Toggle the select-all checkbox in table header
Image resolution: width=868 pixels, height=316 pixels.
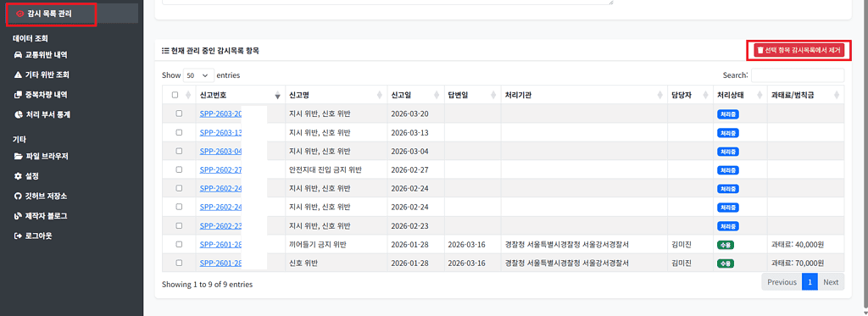175,95
